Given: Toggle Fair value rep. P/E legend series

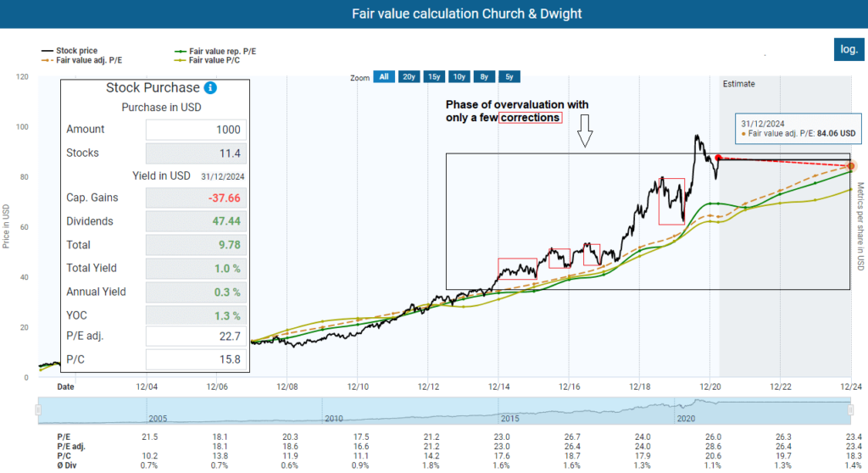Looking at the screenshot, I should [x=215, y=51].
